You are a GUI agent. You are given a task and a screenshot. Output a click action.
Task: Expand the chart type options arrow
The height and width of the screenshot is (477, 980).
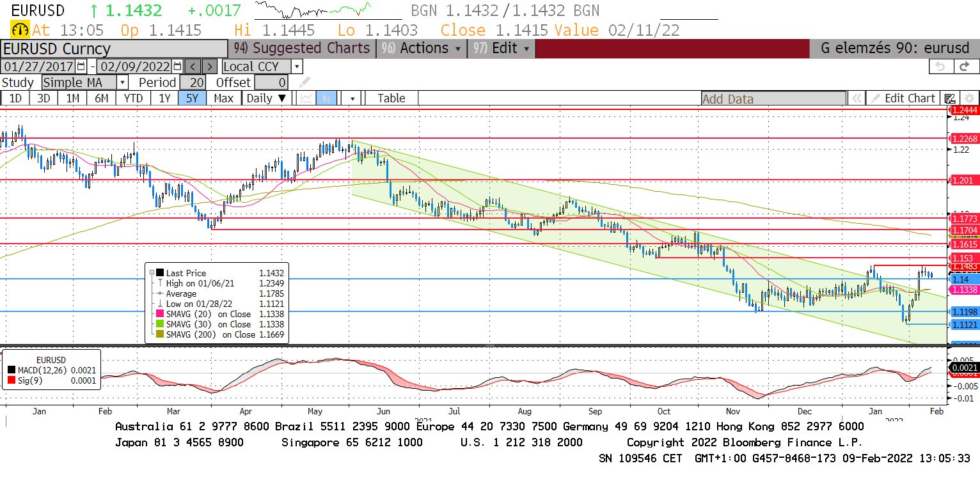click(x=352, y=98)
